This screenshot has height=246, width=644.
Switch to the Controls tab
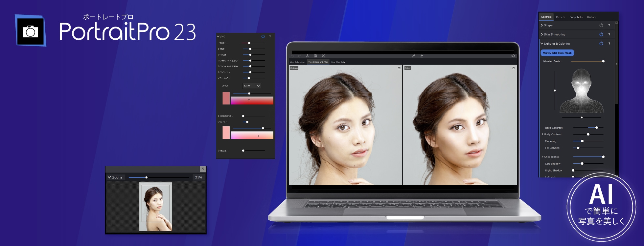(x=546, y=17)
